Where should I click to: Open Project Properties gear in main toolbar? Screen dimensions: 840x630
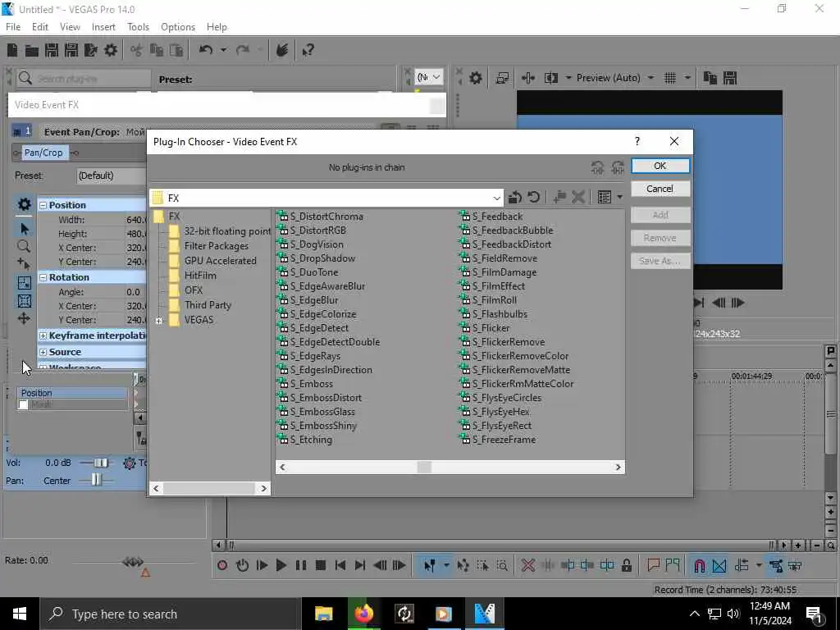pyautogui.click(x=111, y=50)
